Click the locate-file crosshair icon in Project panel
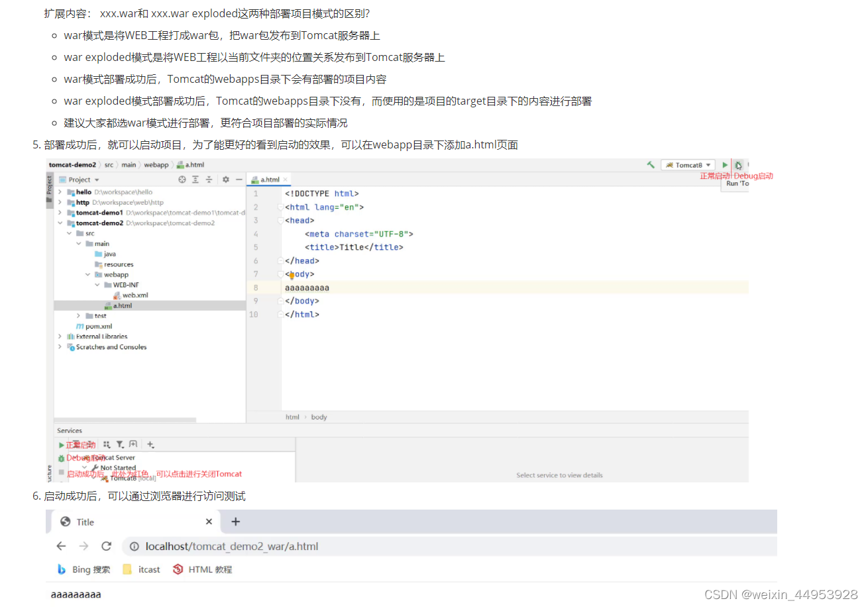868x607 pixels. tap(182, 180)
